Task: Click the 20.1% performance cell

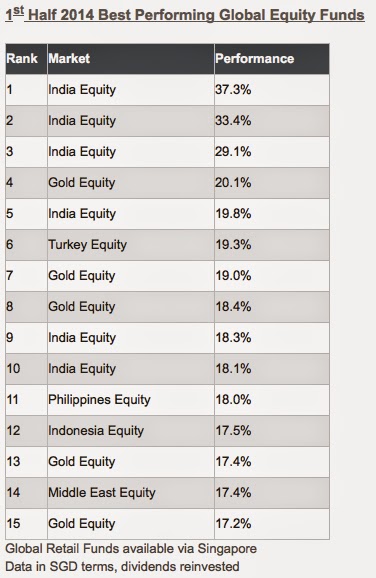Action: 272,183
